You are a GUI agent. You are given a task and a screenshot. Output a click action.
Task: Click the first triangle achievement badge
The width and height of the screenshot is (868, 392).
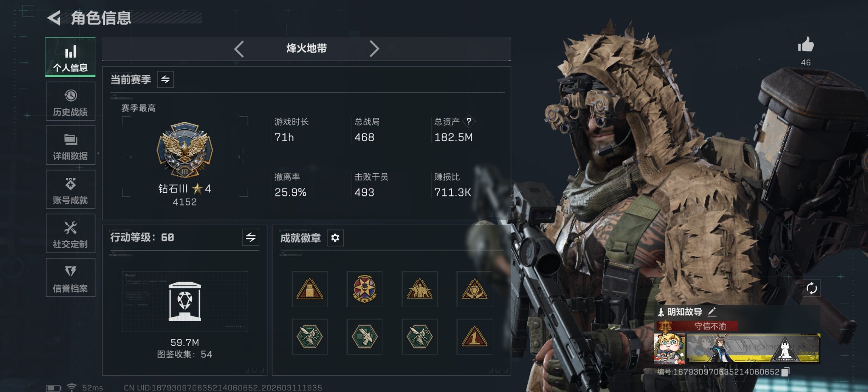point(309,289)
